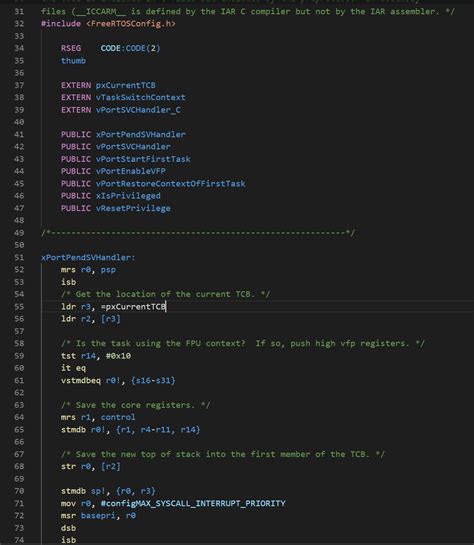Click 'configMAX_SYSCALL_INTERRUPT_PRIORITY' macro text
Image resolution: width=474 pixels, height=545 pixels.
[x=196, y=504]
